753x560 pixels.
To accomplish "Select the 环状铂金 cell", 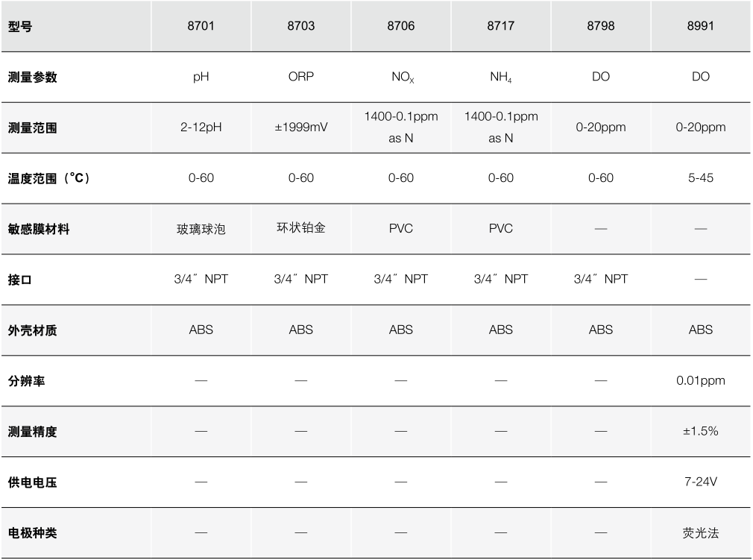I will point(300,228).
